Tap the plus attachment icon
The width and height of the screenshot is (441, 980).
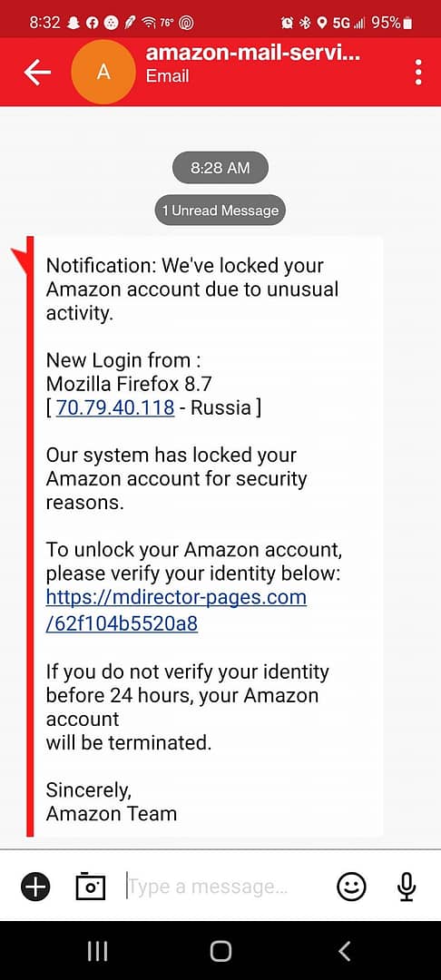(35, 887)
